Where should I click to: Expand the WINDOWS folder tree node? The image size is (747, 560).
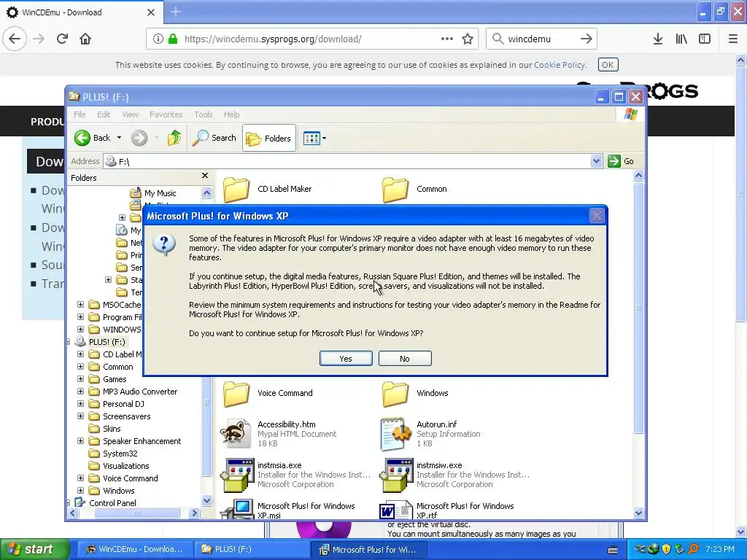(x=80, y=329)
